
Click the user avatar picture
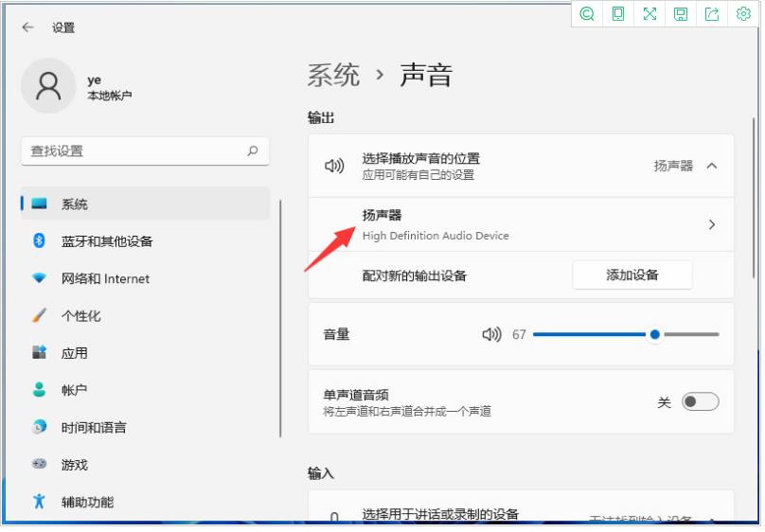click(x=48, y=86)
